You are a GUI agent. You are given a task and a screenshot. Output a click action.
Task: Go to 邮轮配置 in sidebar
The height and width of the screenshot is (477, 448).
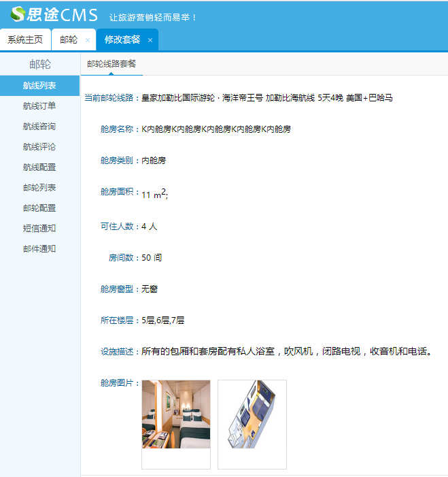click(39, 208)
